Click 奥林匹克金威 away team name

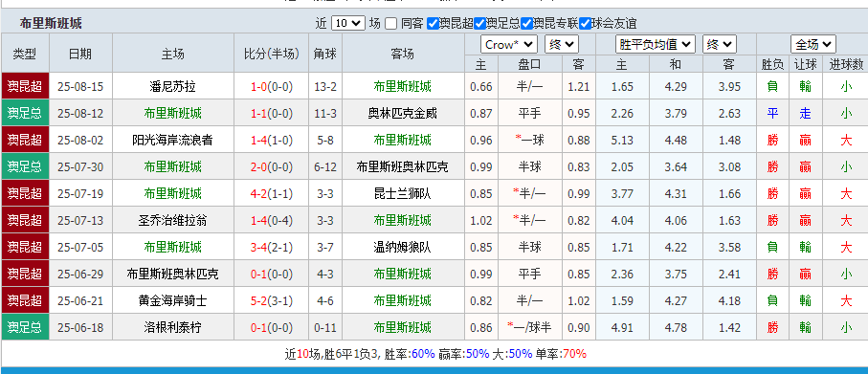click(x=403, y=114)
